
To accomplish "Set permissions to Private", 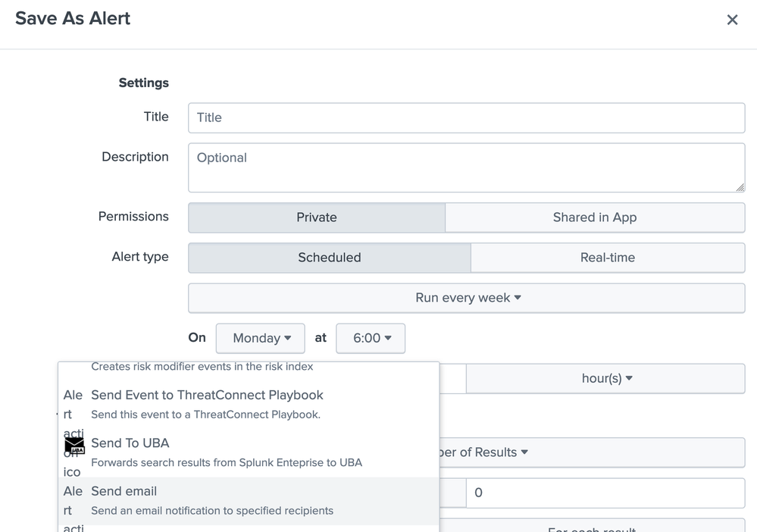I will pyautogui.click(x=316, y=217).
